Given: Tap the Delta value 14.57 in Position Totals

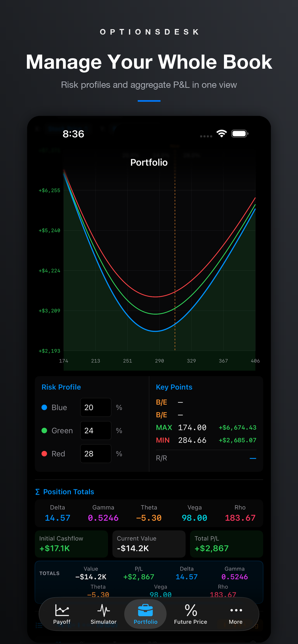Looking at the screenshot, I should (58, 518).
